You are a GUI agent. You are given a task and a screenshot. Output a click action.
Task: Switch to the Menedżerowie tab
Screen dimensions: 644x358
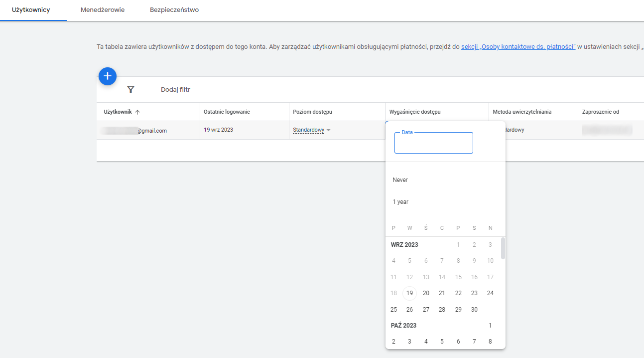point(102,9)
